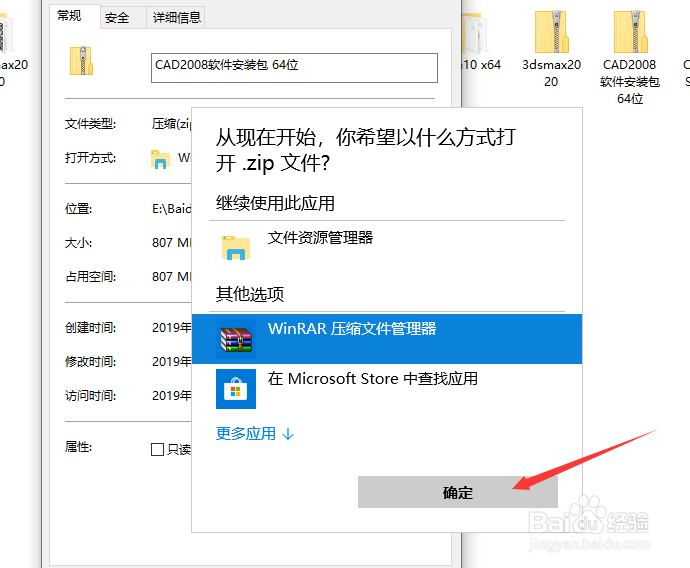Click the 文件类型 label
This screenshot has width=690, height=568.
[x=91, y=124]
